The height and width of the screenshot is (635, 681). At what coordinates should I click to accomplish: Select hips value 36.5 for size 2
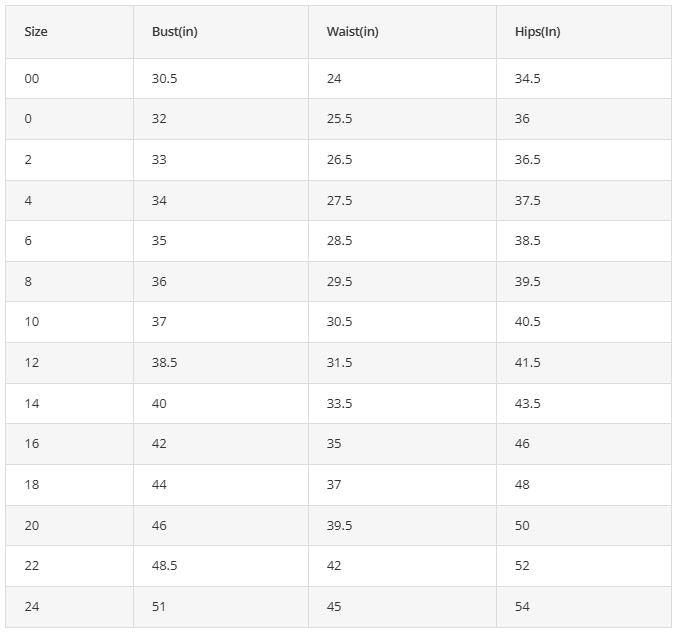coord(527,159)
